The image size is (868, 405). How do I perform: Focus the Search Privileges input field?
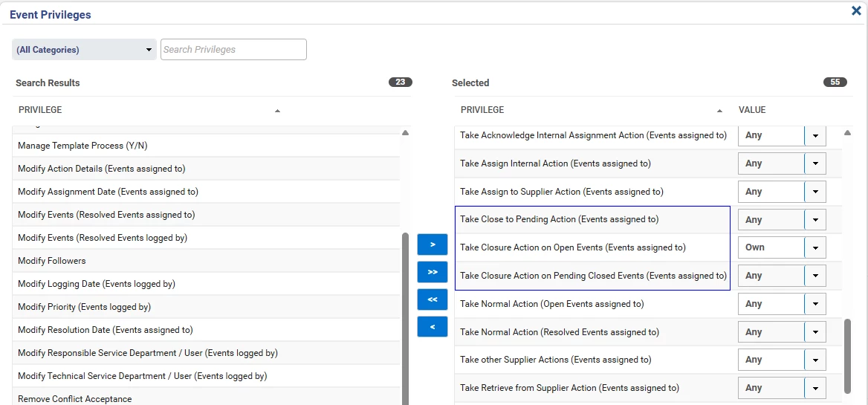point(233,50)
